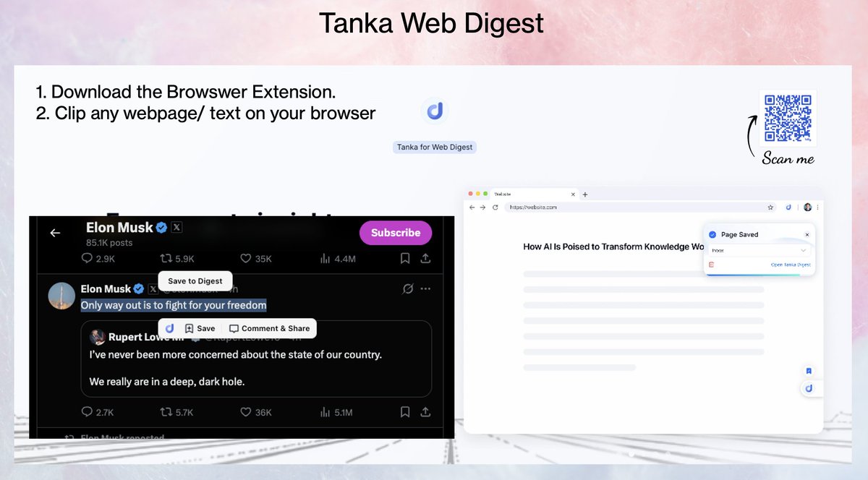Click the Tanka extension logo at top center
The image size is (868, 480).
coord(435,111)
